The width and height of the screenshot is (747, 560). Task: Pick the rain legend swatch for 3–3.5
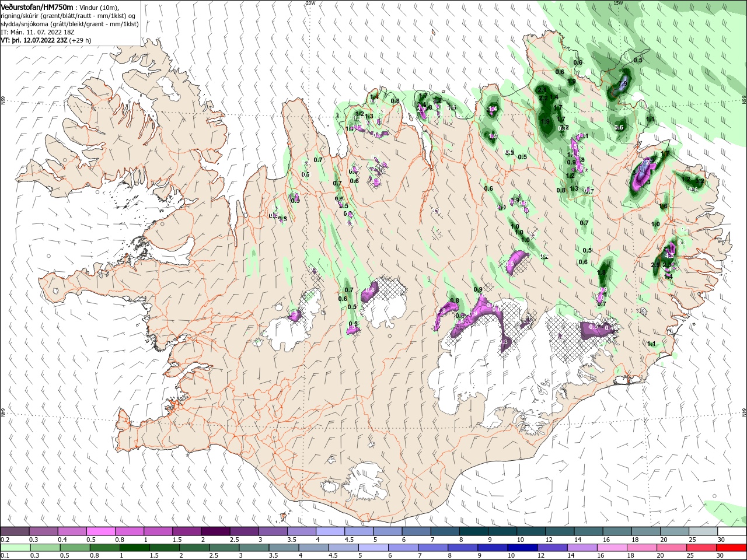(x=254, y=548)
